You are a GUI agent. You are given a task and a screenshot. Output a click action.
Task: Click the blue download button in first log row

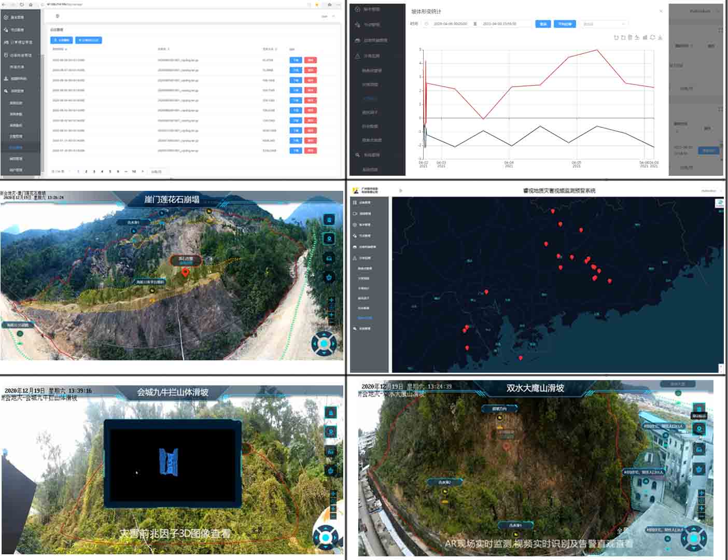tap(295, 60)
